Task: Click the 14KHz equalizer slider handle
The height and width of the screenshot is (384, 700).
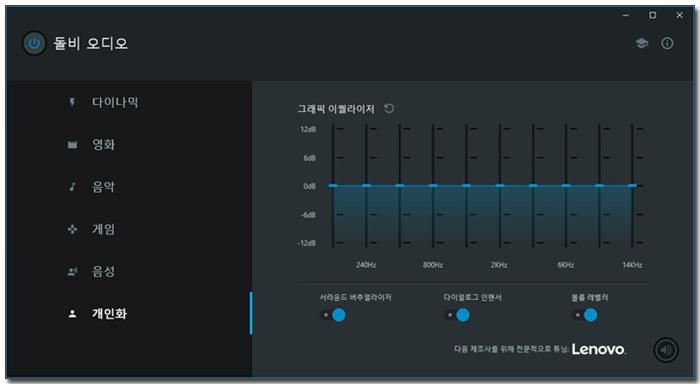Action: 632,185
